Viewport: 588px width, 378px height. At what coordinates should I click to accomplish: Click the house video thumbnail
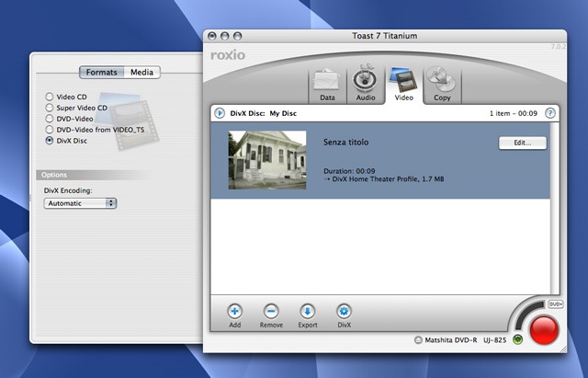point(267,160)
